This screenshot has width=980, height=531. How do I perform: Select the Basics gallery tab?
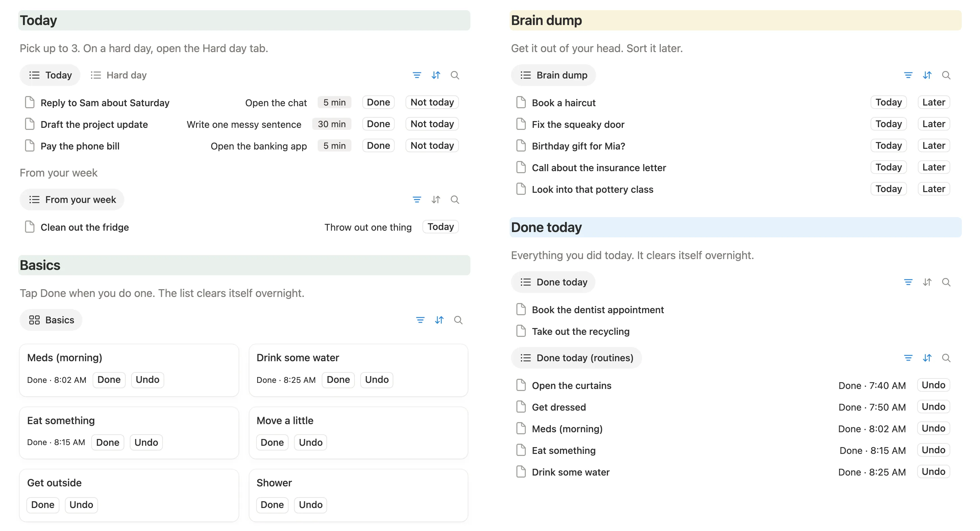(51, 320)
